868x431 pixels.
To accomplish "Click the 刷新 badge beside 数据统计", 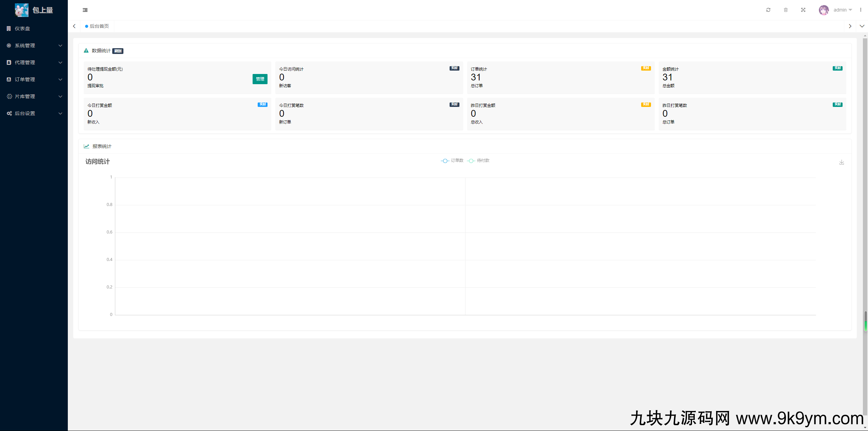I will [x=118, y=51].
